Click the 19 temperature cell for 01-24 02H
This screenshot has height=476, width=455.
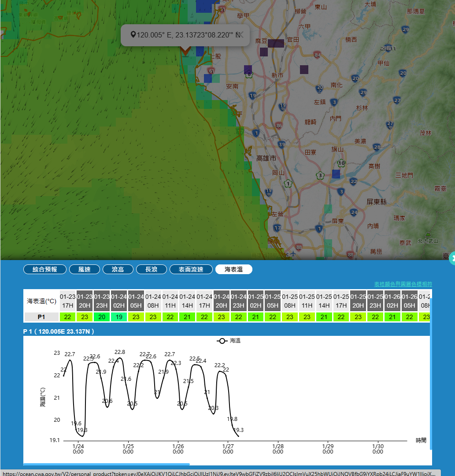click(x=119, y=317)
